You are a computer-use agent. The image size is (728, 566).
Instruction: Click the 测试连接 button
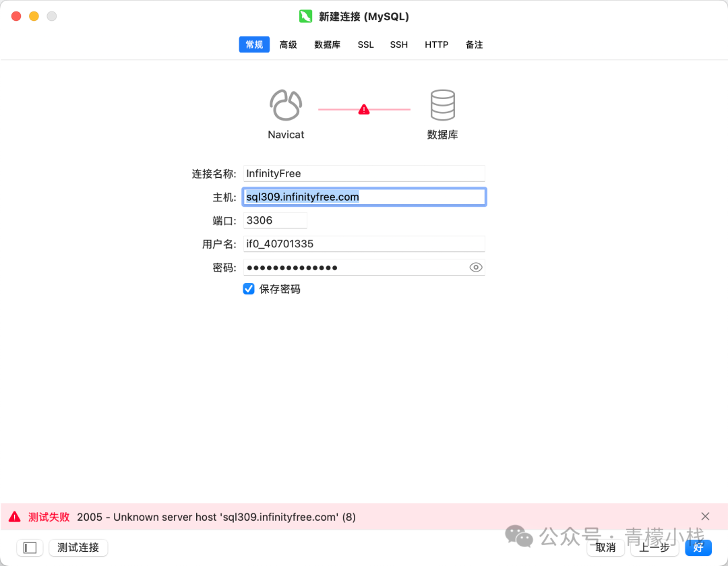[x=78, y=548]
